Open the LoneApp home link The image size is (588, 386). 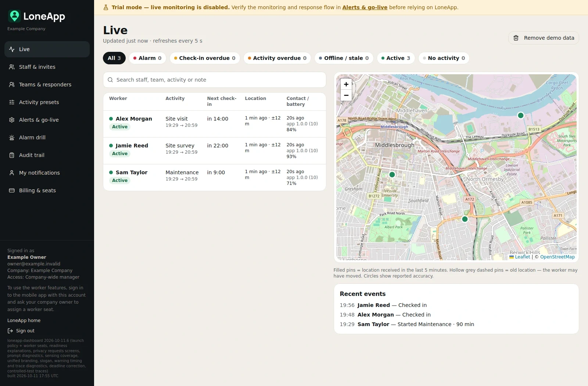coord(24,321)
